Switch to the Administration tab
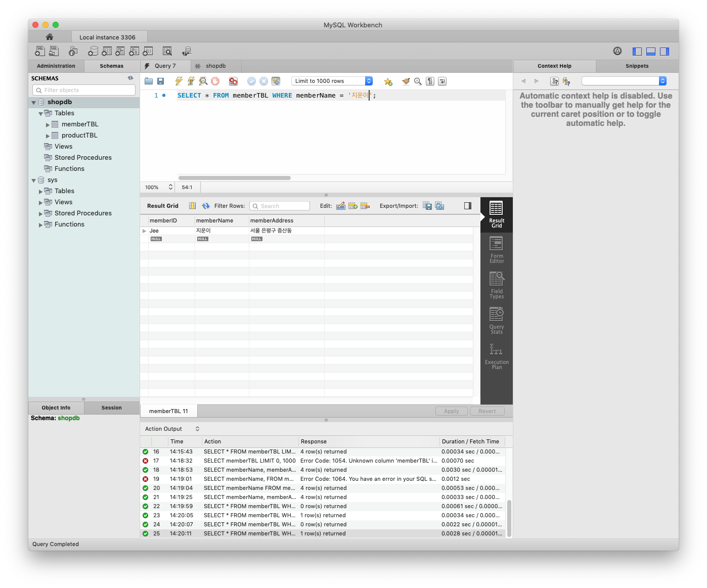This screenshot has width=707, height=588. coord(56,66)
